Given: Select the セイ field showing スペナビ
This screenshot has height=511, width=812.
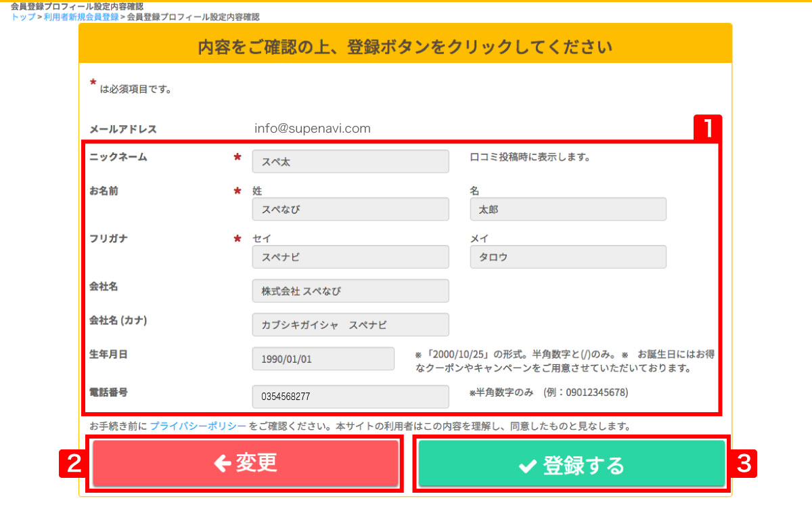Looking at the screenshot, I should point(350,257).
